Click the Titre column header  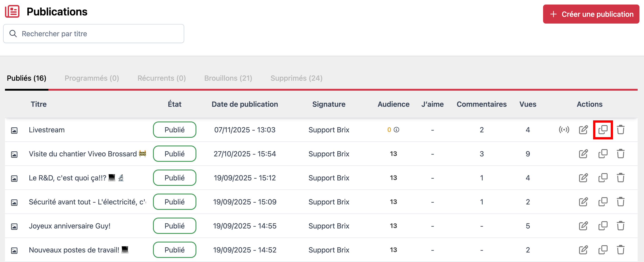pyautogui.click(x=39, y=104)
